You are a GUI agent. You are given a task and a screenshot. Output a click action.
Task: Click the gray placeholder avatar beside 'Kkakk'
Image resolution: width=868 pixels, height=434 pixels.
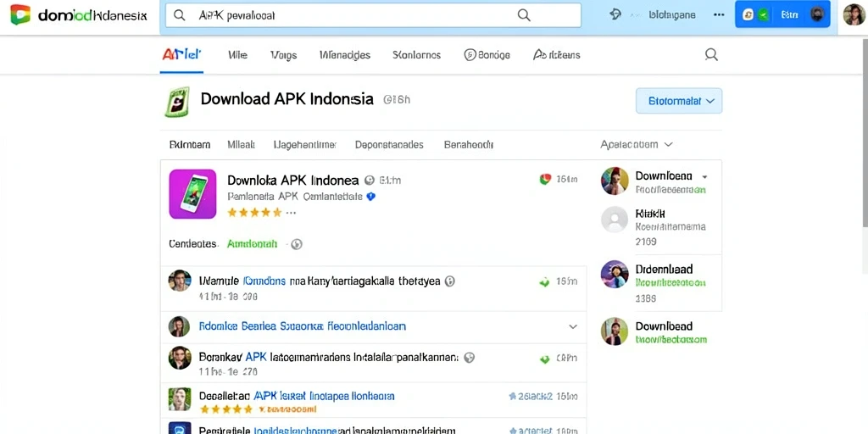(x=615, y=220)
